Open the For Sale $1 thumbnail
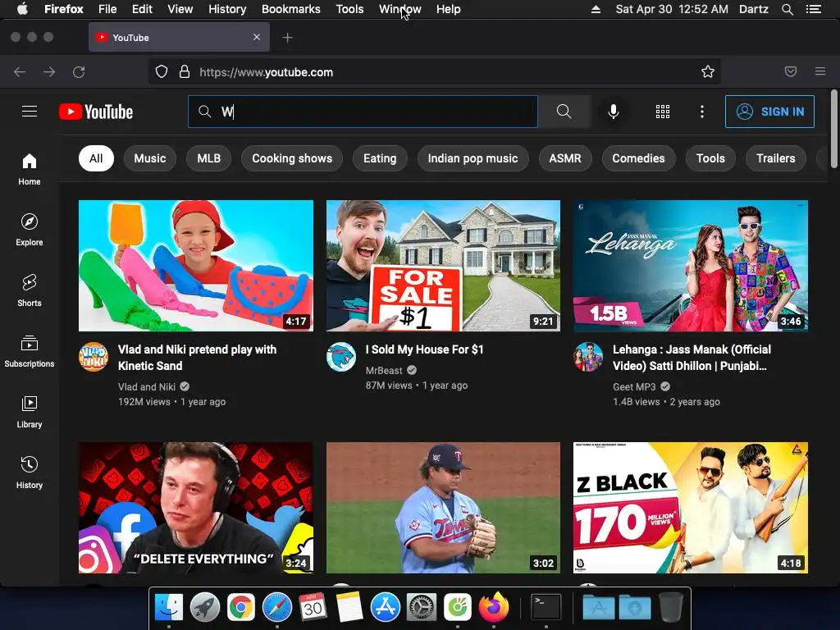 443,266
